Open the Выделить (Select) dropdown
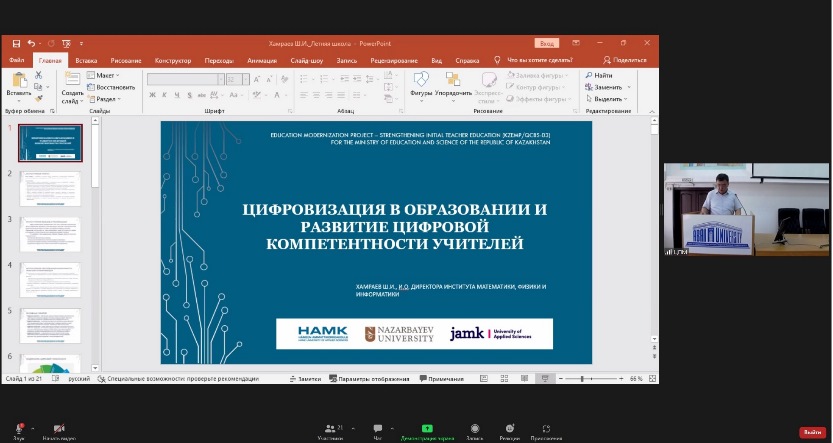Image resolution: width=833 pixels, height=443 pixels. (607, 99)
